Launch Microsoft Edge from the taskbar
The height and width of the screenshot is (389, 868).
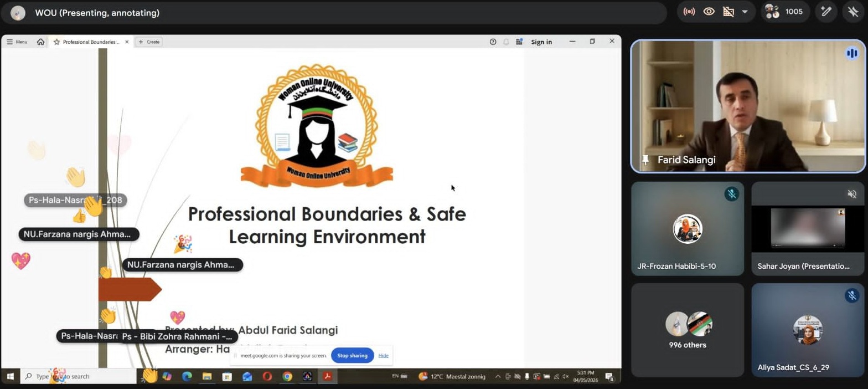point(187,376)
